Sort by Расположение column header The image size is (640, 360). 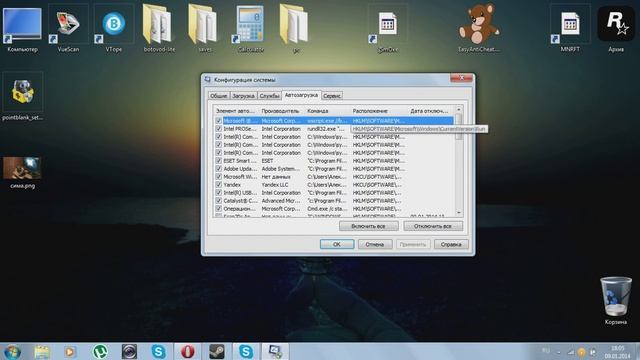pos(379,111)
